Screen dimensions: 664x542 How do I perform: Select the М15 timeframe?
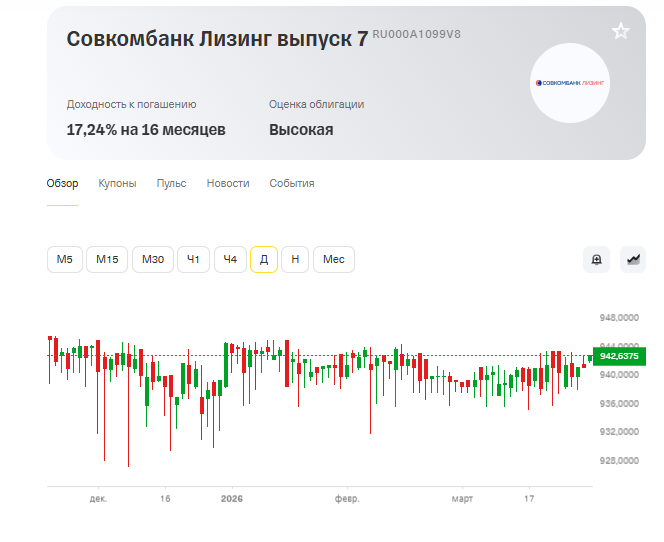[107, 260]
